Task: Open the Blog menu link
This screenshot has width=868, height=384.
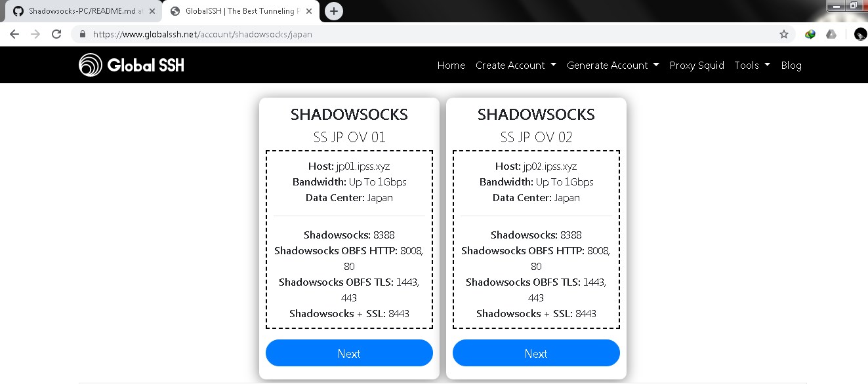Action: (x=791, y=65)
